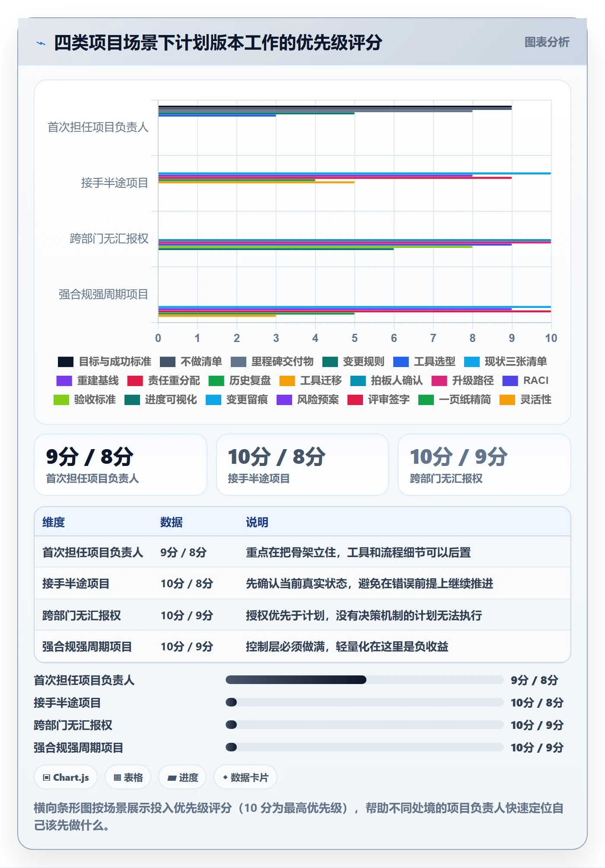Click the purple 重建基线 legend swatch

[x=64, y=380]
